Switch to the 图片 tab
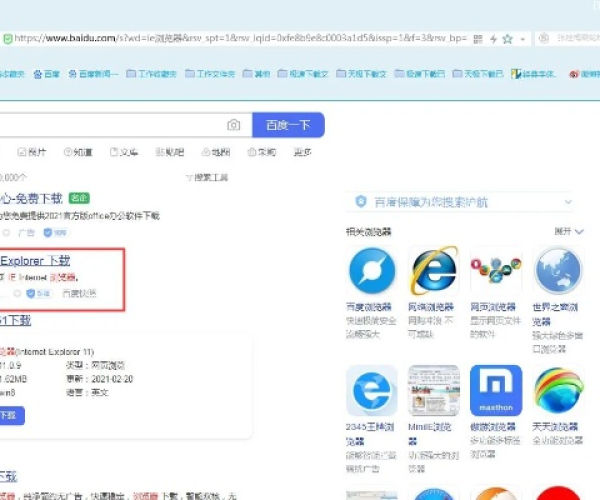The image size is (600, 500). click(x=32, y=152)
